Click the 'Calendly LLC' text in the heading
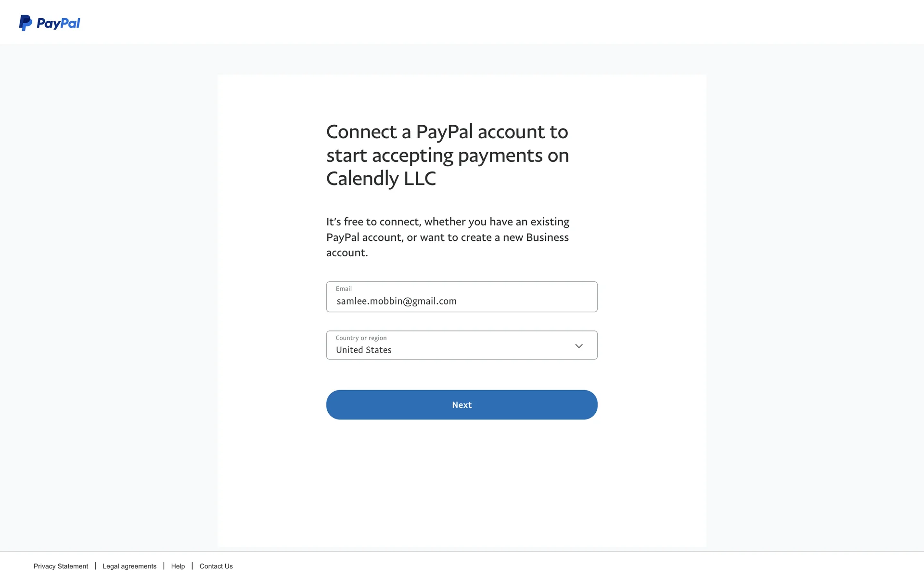 (x=381, y=179)
